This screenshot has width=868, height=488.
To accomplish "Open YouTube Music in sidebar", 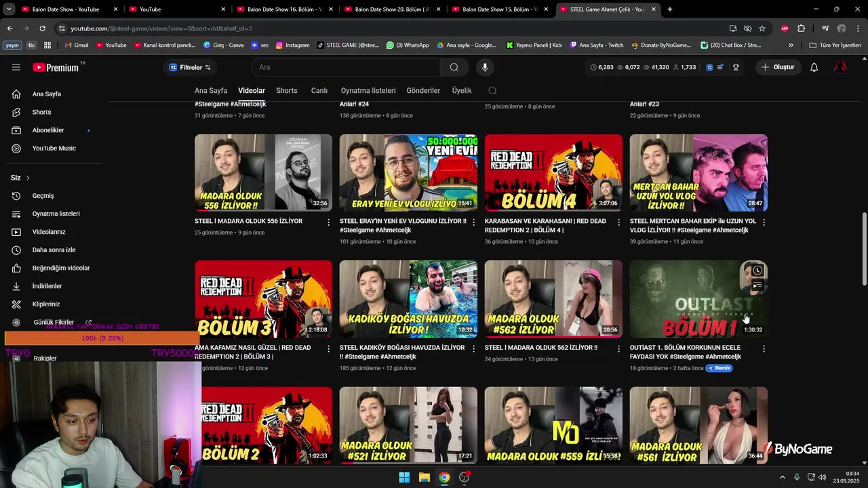I will click(x=54, y=148).
